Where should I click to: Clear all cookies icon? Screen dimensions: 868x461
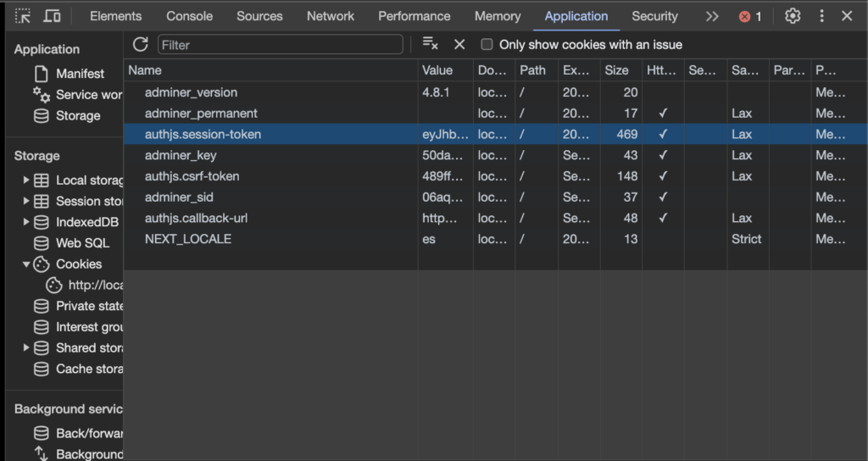click(430, 43)
